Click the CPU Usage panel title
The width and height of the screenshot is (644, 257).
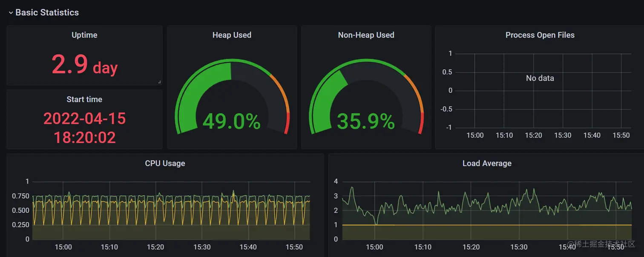tap(165, 163)
